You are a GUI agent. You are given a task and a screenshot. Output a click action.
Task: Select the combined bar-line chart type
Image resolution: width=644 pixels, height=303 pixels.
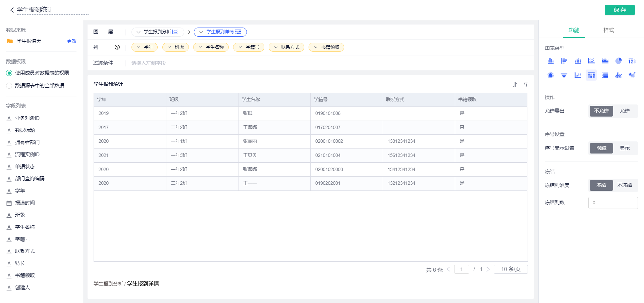[x=619, y=75]
